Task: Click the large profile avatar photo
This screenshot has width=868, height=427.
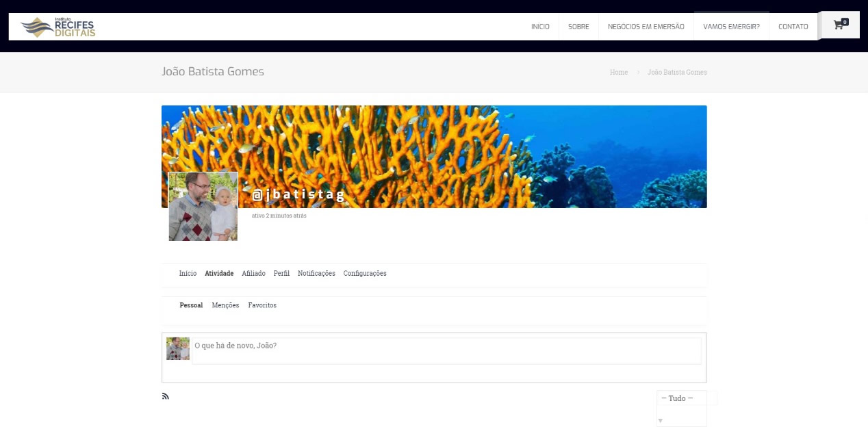Action: 203,206
